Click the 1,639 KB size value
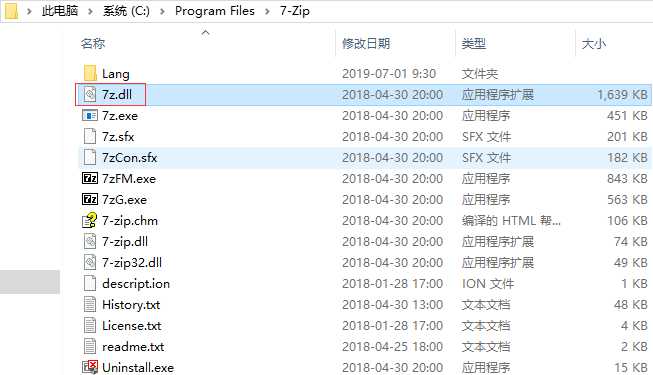The image size is (653, 375). coord(622,95)
